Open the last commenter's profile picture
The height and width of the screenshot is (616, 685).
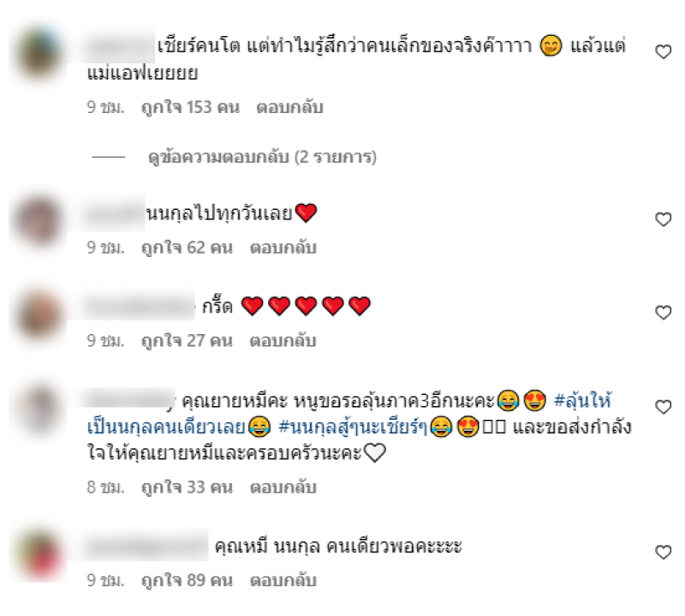coord(39,554)
